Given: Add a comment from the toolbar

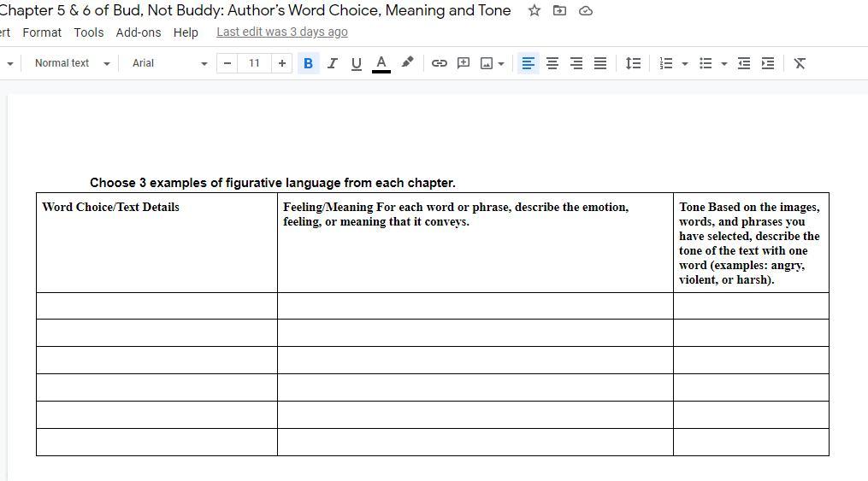Looking at the screenshot, I should 464,63.
